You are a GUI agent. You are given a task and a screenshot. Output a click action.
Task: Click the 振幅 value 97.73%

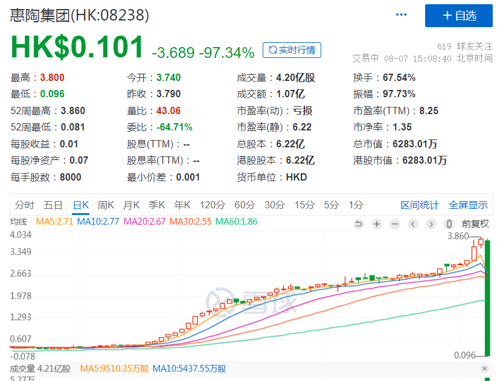click(399, 94)
